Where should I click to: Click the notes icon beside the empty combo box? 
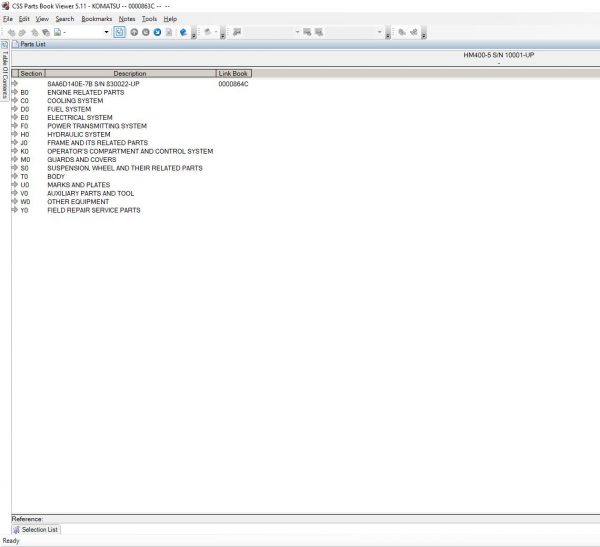pyautogui.click(x=237, y=32)
